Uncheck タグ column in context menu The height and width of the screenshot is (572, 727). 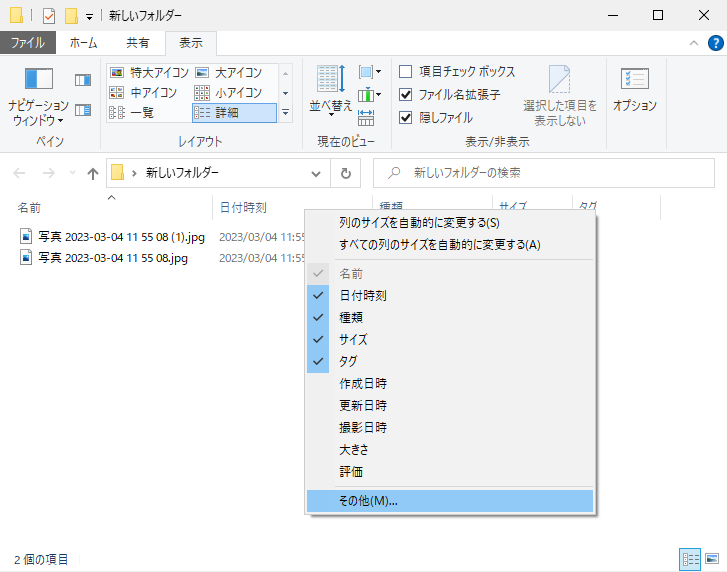pyautogui.click(x=450, y=361)
